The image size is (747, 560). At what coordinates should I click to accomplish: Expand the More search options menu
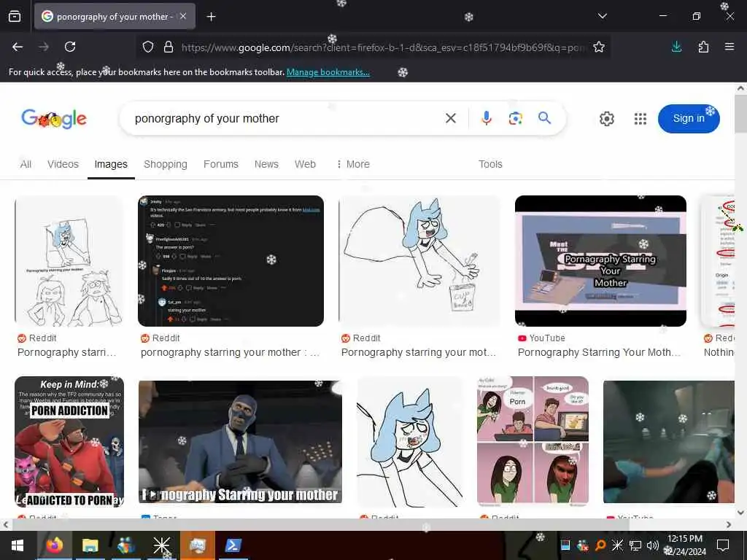pyautogui.click(x=353, y=164)
